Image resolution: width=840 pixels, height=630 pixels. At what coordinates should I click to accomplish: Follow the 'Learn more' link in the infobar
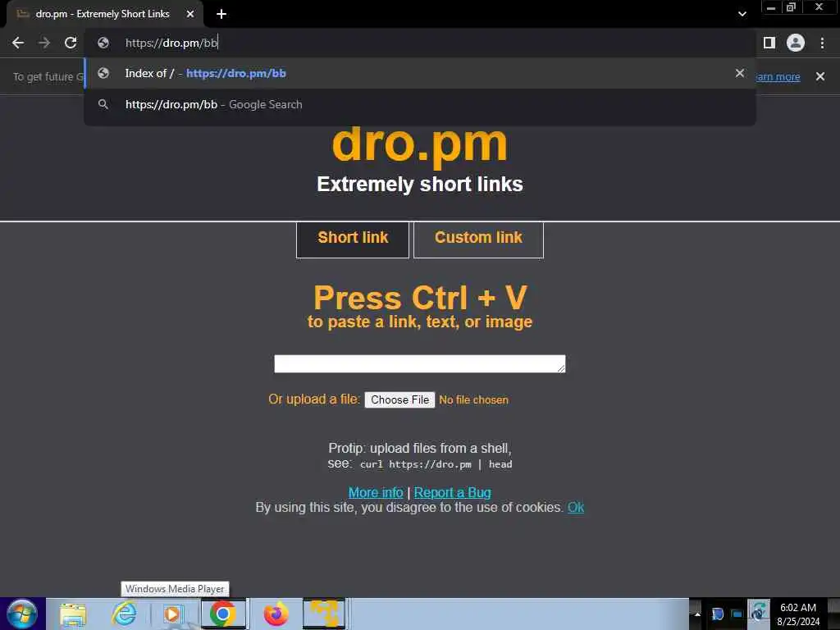point(778,76)
